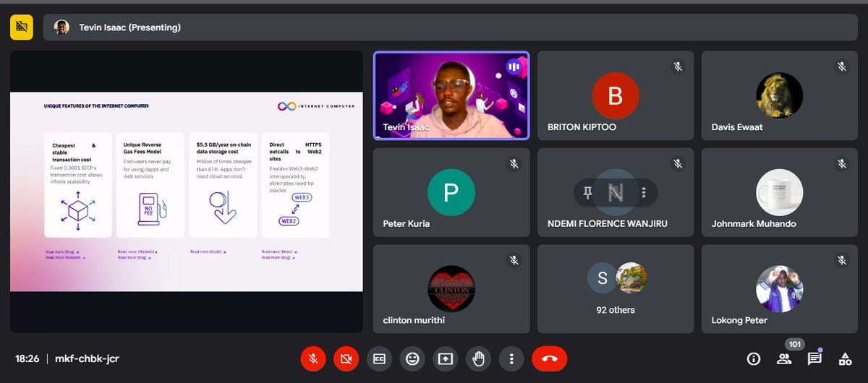Click the storage cost down-arrow icon
The width and height of the screenshot is (868, 383).
(223, 209)
